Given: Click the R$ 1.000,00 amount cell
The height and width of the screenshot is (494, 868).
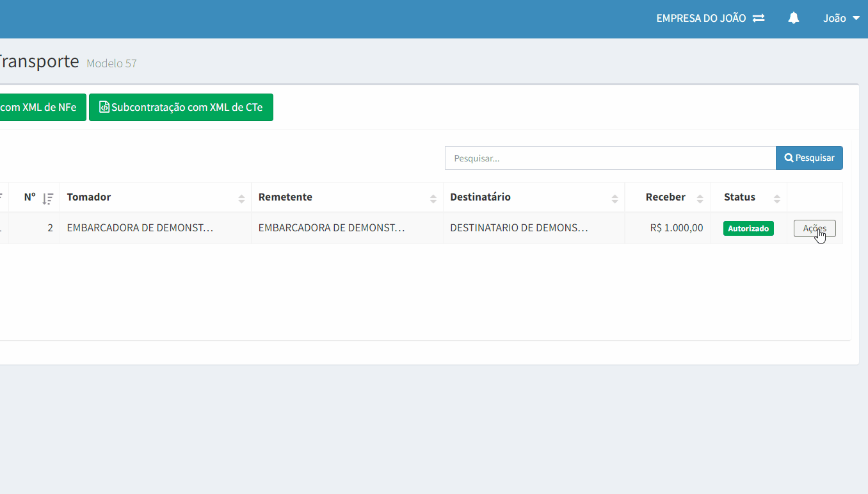Looking at the screenshot, I should 676,228.
